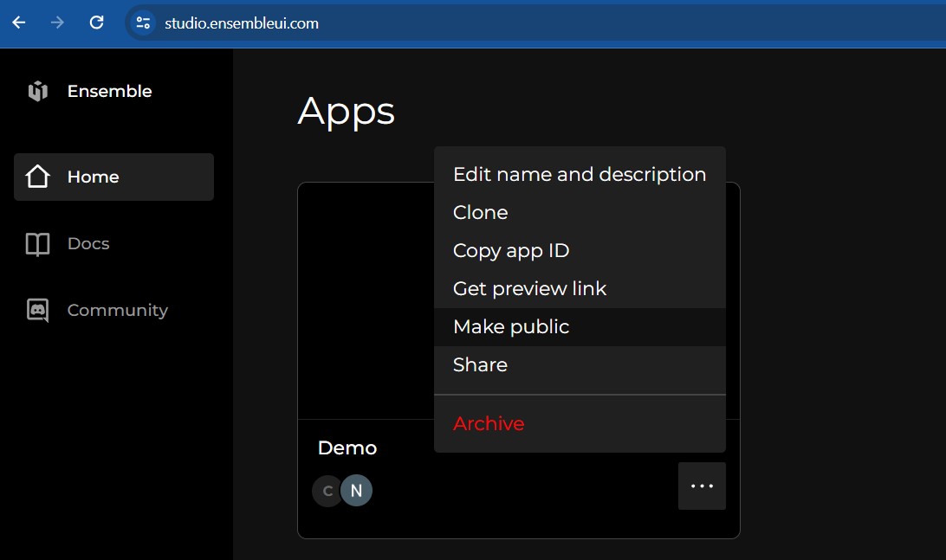
Task: Choose Edit name and description
Action: (x=579, y=174)
